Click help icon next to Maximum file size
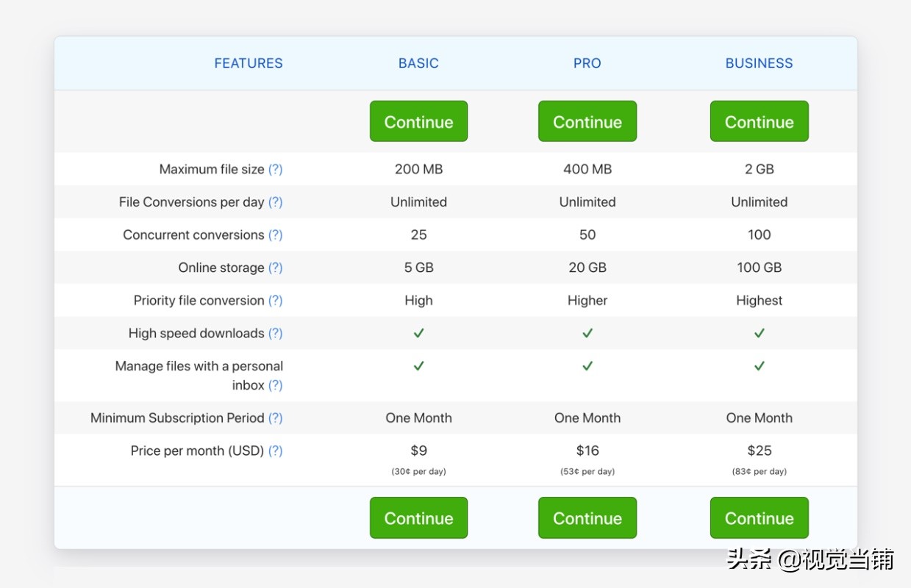The height and width of the screenshot is (588, 911). (275, 169)
